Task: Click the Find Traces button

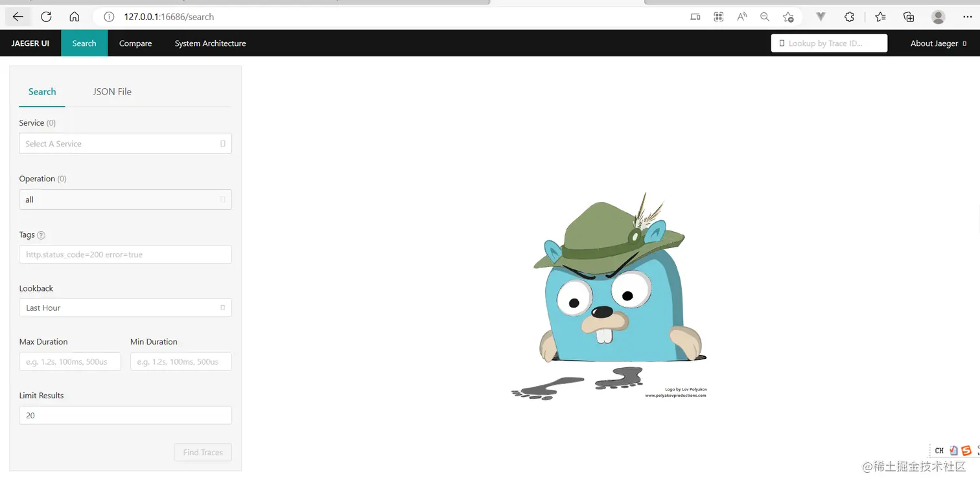Action: point(203,452)
